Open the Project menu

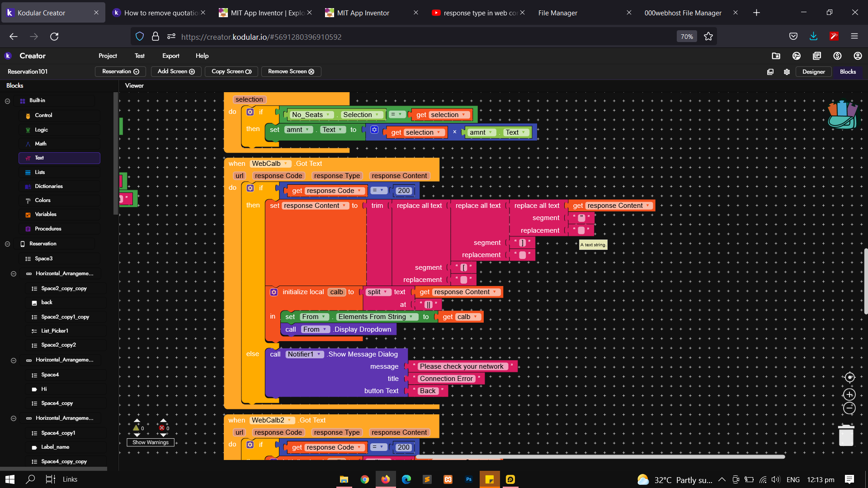click(x=108, y=56)
